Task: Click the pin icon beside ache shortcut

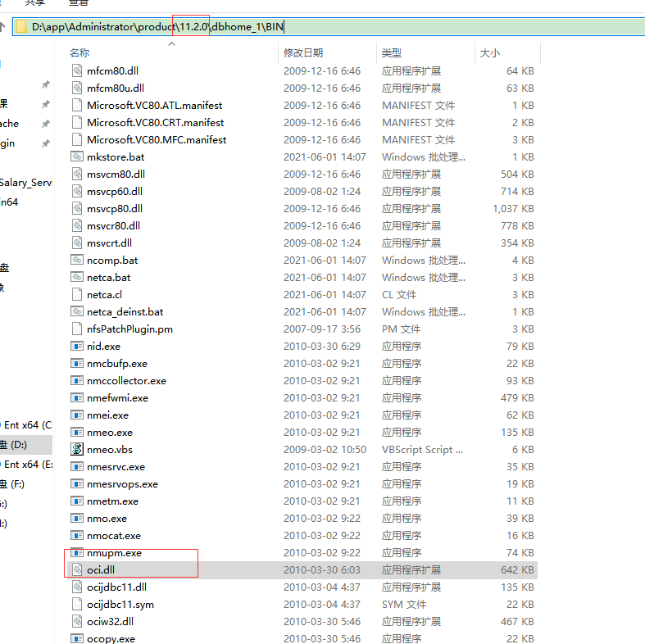Action: (x=46, y=124)
